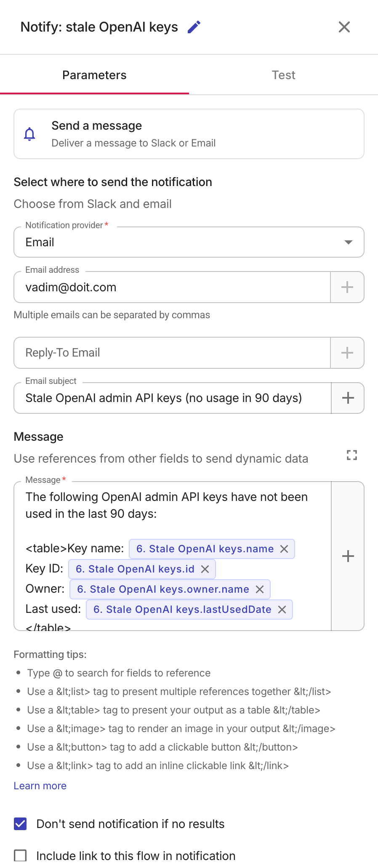The image size is (378, 868).
Task: Remove the Stale OpenAI keys.owner.name chip
Action: pos(260,589)
